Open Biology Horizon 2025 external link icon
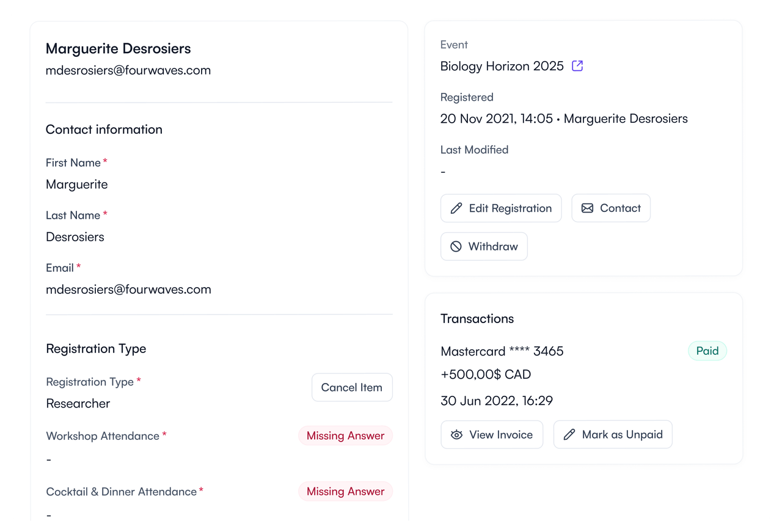The height and width of the screenshot is (532, 782). [577, 66]
